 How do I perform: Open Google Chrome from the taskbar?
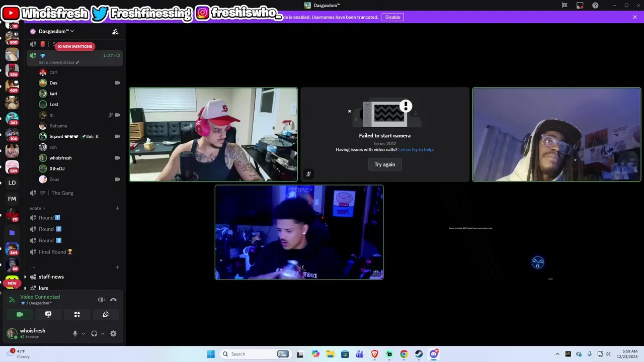coord(404,354)
